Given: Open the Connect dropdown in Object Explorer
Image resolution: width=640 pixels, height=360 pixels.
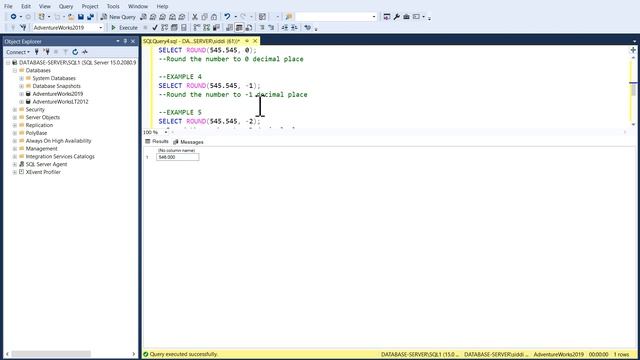Looking at the screenshot, I should click(18, 52).
